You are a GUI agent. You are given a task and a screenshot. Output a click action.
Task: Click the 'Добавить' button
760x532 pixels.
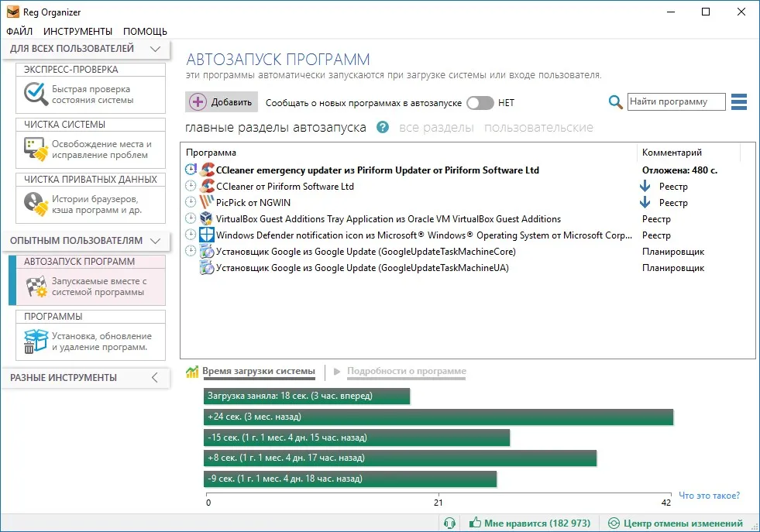(222, 102)
